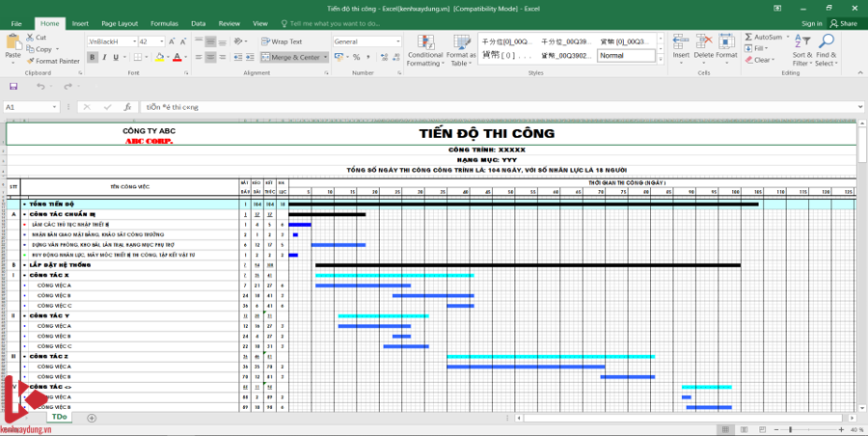Viewport: 868px width, 436px height.
Task: Open the Formulas ribbon tab
Action: point(164,23)
